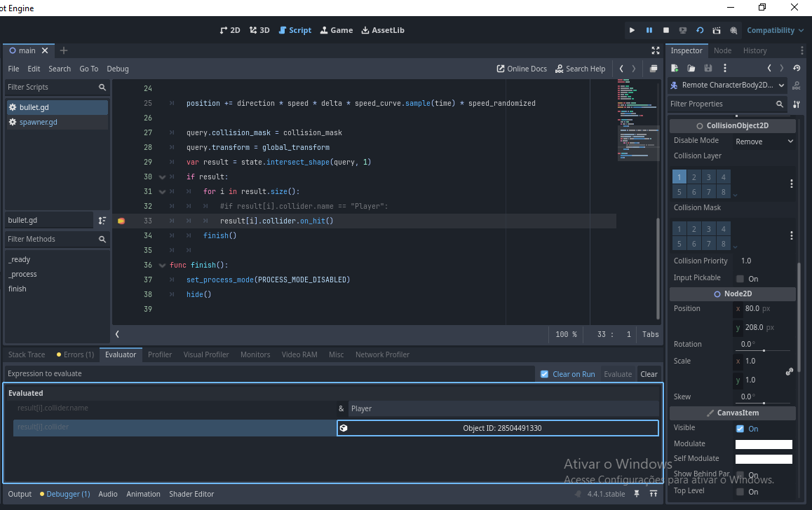Uncheck Clear on Run
This screenshot has height=510, width=812.
[x=544, y=374]
